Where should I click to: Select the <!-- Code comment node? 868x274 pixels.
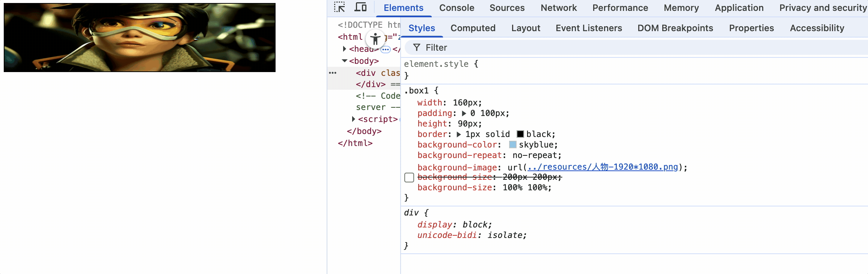378,96
